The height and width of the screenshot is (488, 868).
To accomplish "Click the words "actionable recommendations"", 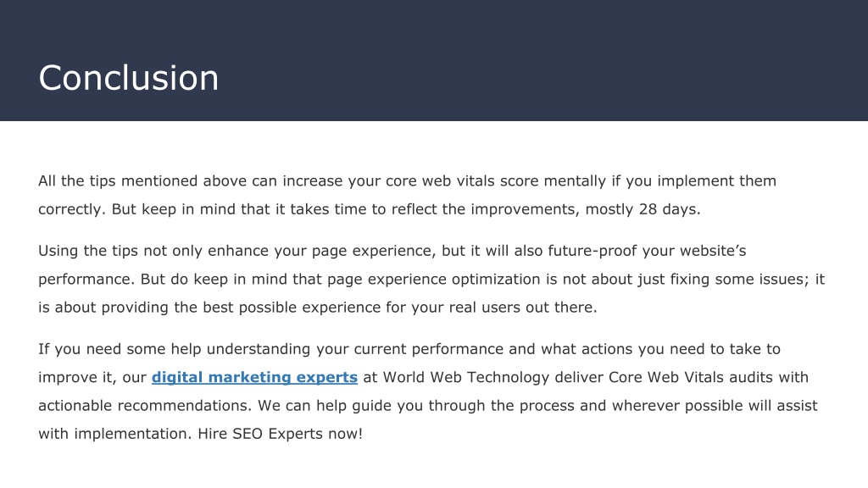I will click(144, 406).
